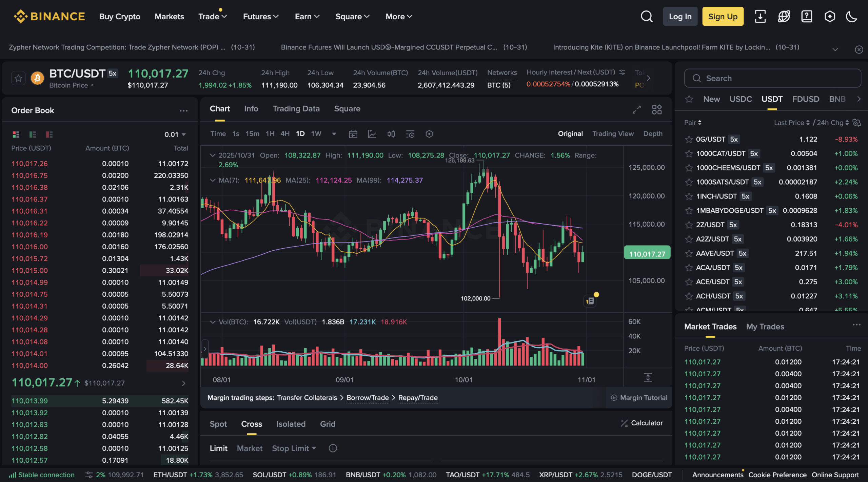Open the Trading Data tab
Image resolution: width=868 pixels, height=482 pixels.
point(296,109)
